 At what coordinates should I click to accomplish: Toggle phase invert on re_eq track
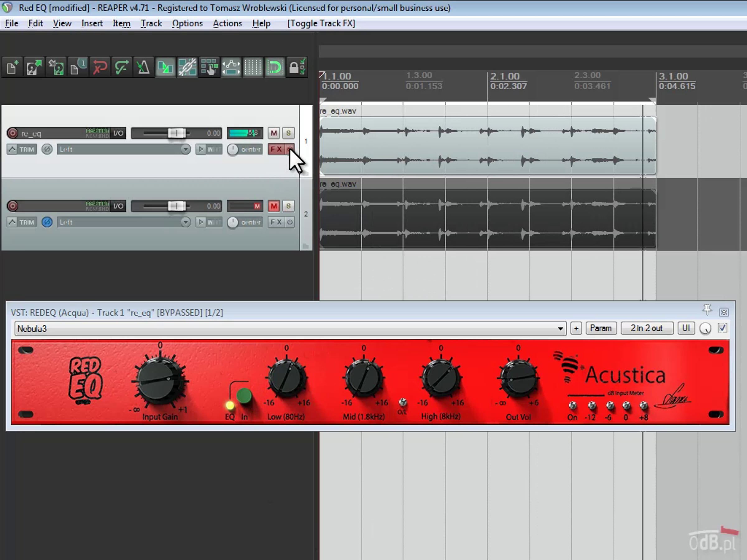[x=47, y=149]
